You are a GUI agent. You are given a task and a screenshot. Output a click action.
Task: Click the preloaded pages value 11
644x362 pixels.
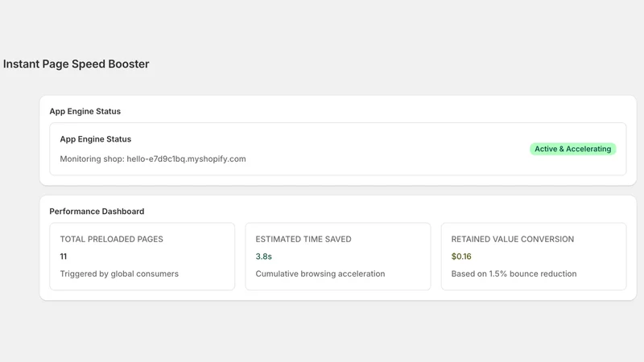(x=64, y=257)
